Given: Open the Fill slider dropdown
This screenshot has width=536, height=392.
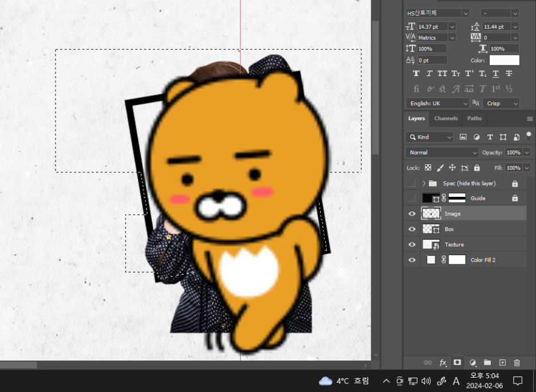Looking at the screenshot, I should pos(527,168).
